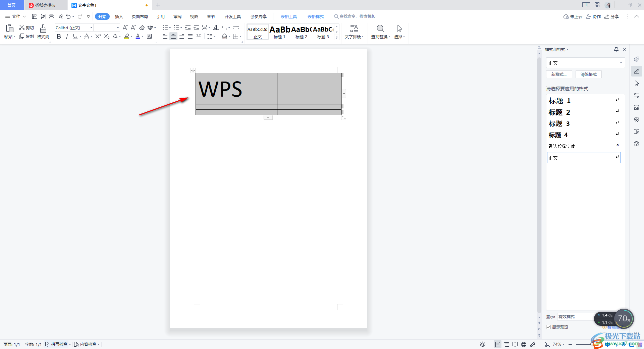644x349 pixels.
Task: Click the table move handle icon
Action: click(x=193, y=70)
